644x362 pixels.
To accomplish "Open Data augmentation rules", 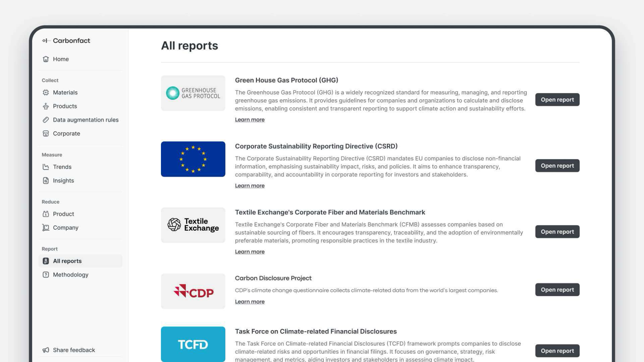I will (80, 120).
